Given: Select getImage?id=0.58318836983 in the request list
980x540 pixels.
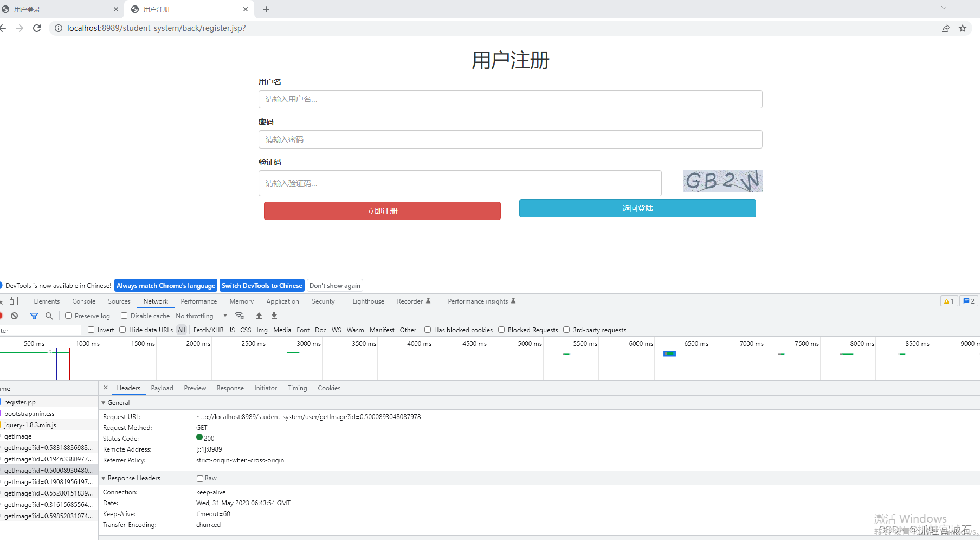Looking at the screenshot, I should point(49,447).
